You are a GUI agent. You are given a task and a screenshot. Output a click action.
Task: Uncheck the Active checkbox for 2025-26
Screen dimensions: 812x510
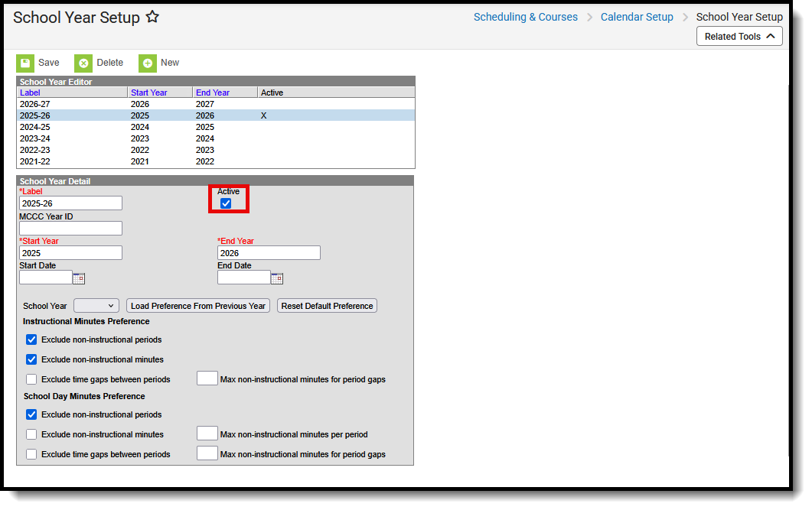pos(226,203)
